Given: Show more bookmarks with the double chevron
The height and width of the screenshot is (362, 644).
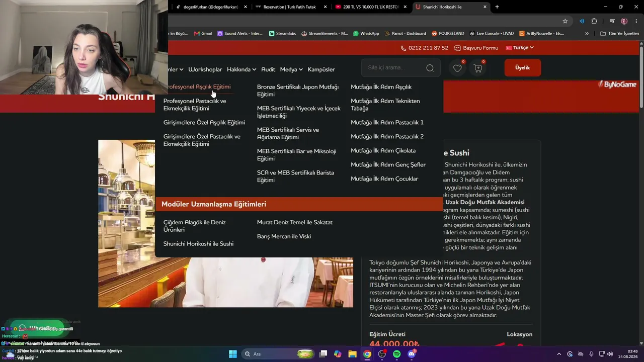Looking at the screenshot, I should (x=587, y=34).
